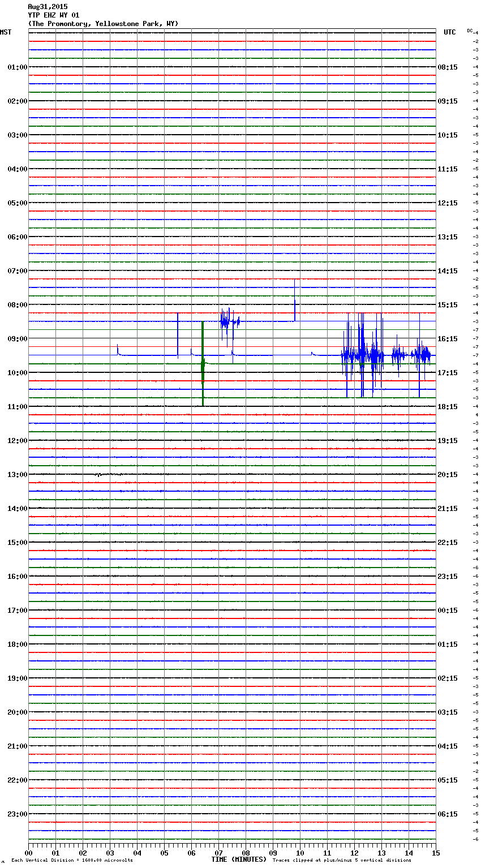The image size is (481, 868).
Task: Click the 14:00 MST time label
Action: [18, 509]
